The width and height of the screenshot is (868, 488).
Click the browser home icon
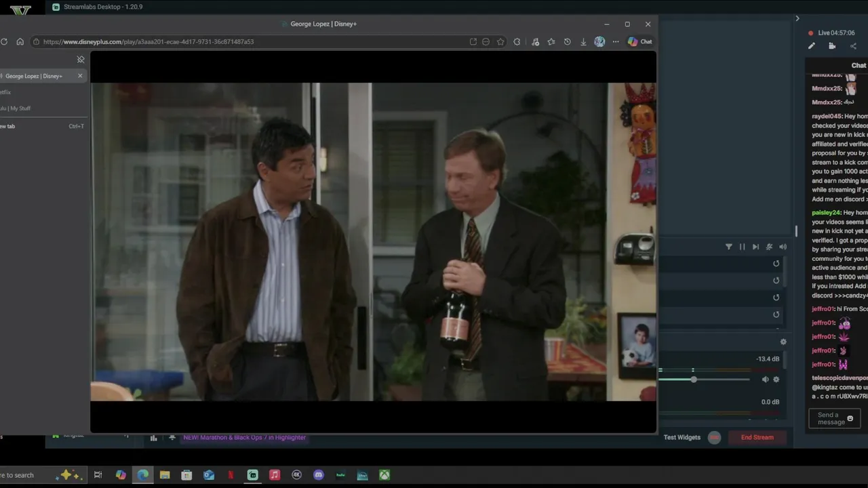[x=20, y=41]
